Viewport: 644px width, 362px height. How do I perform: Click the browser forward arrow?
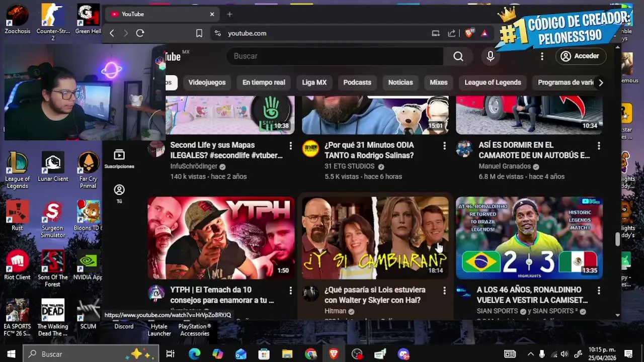tap(126, 33)
